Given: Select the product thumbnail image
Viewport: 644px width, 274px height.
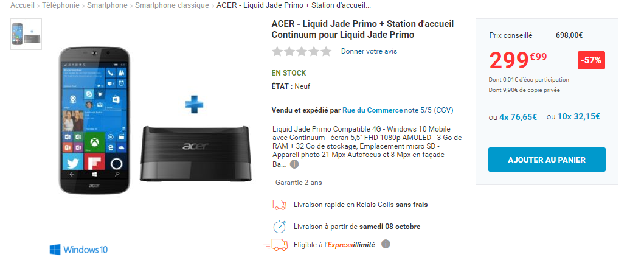Looking at the screenshot, I should (x=26, y=34).
